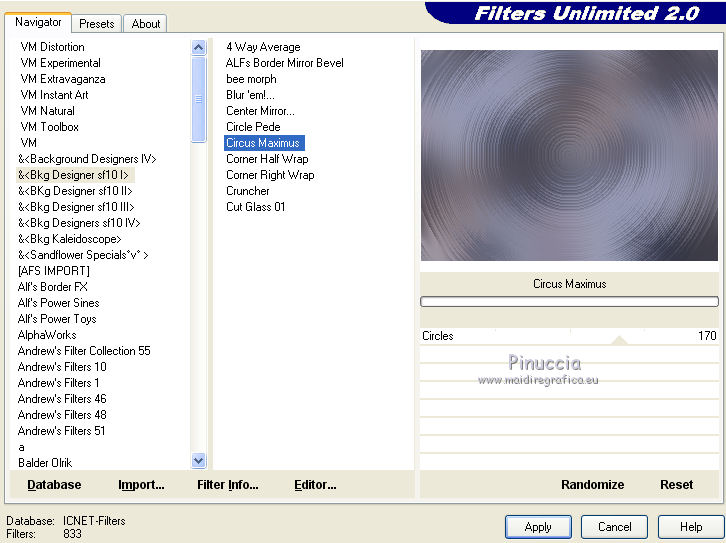726x543 pixels.
Task: Choose the bee morph filter
Action: (x=251, y=79)
